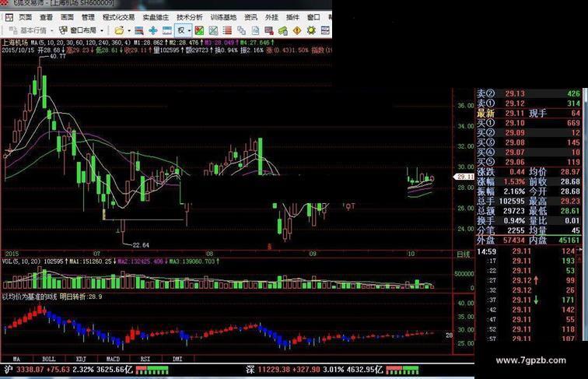The width and height of the screenshot is (588, 379).
Task: Open the 技术分析 menu
Action: (189, 17)
